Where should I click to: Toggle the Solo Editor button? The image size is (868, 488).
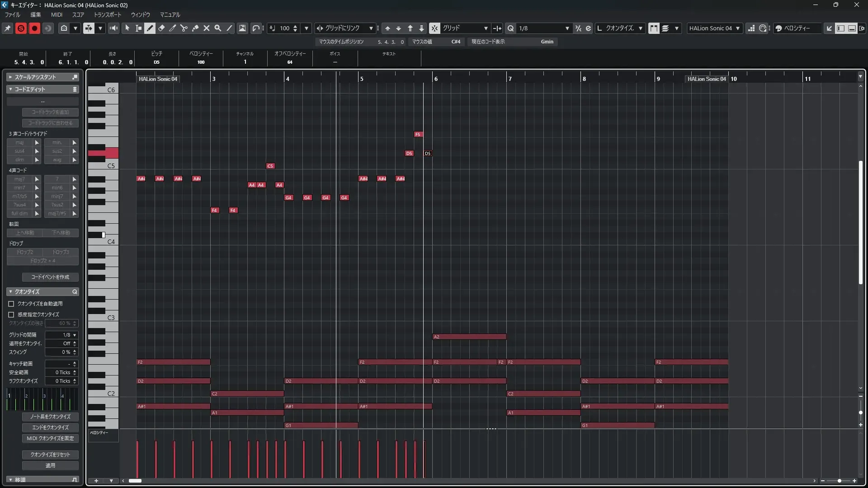tap(21, 28)
